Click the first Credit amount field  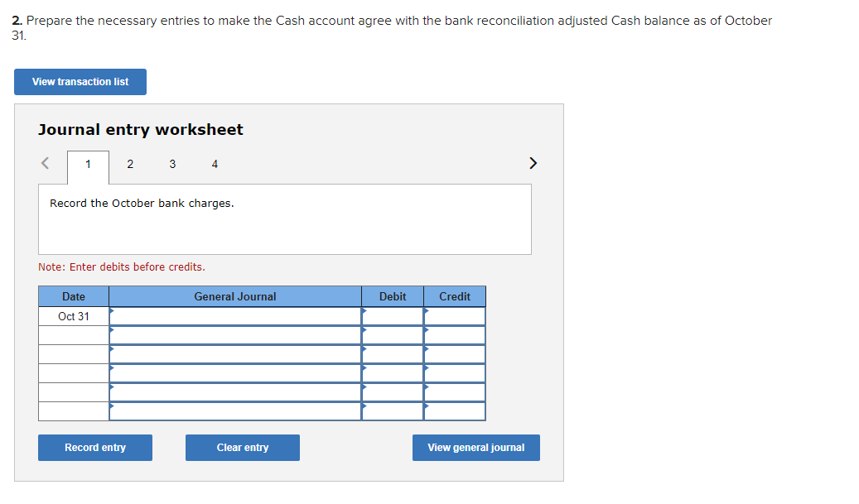pyautogui.click(x=454, y=315)
